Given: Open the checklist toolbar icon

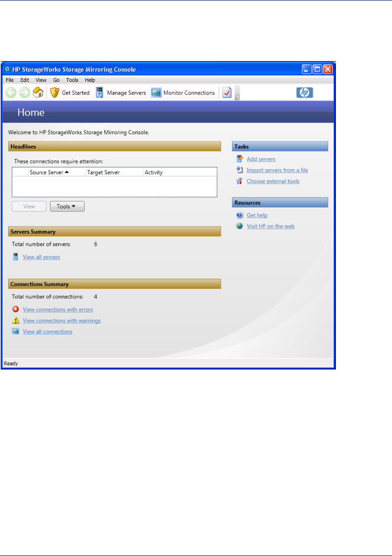Looking at the screenshot, I should [227, 93].
